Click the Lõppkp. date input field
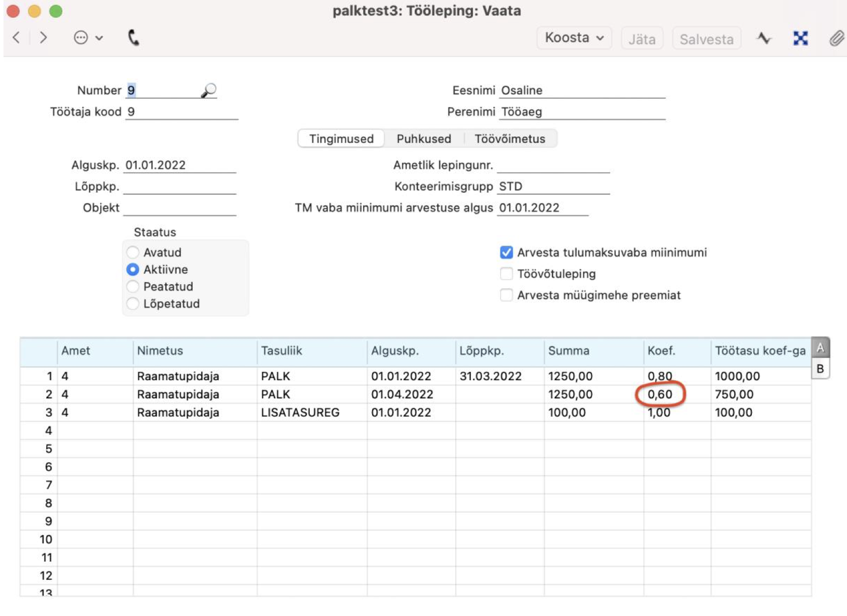This screenshot has height=616, width=847. [x=180, y=186]
